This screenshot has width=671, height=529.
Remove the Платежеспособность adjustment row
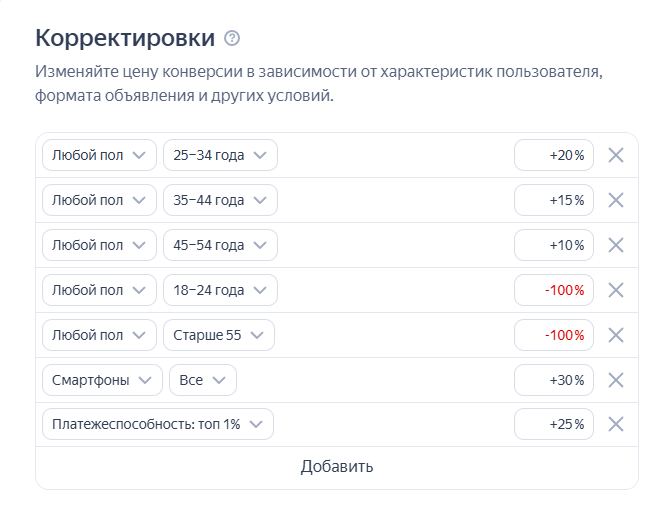616,425
